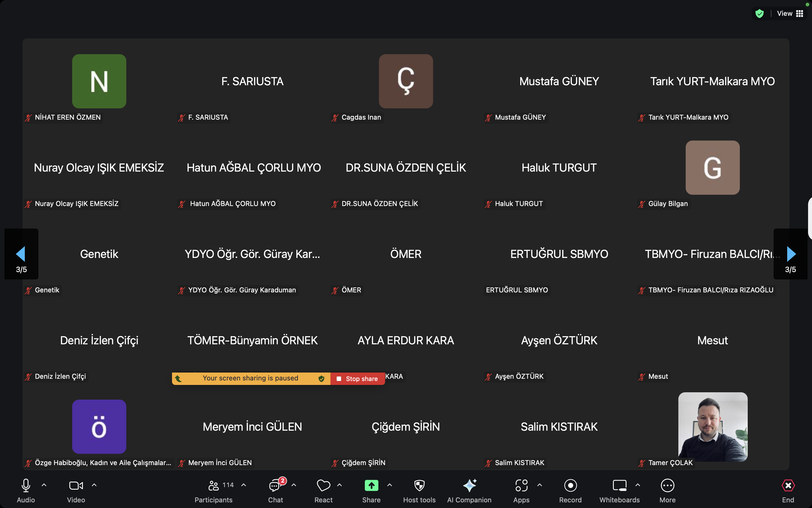Click the green Share screen icon
Image resolution: width=812 pixels, height=508 pixels.
click(371, 485)
